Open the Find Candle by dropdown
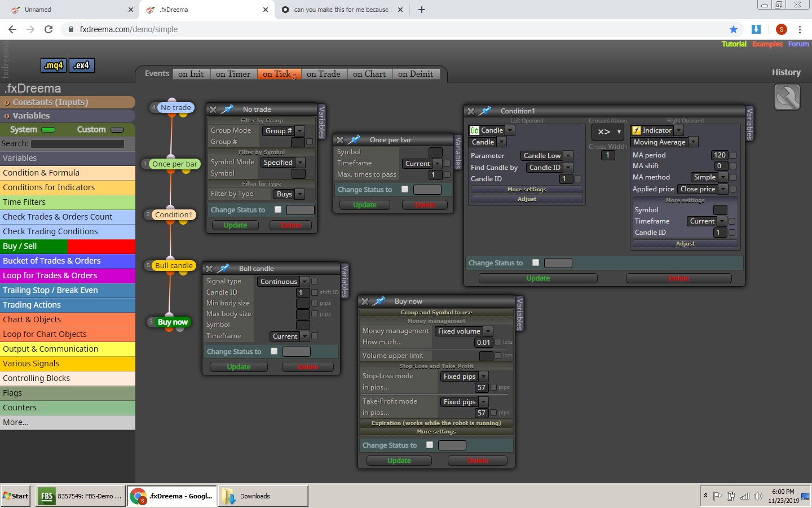Image resolution: width=812 pixels, height=508 pixels. tap(550, 168)
